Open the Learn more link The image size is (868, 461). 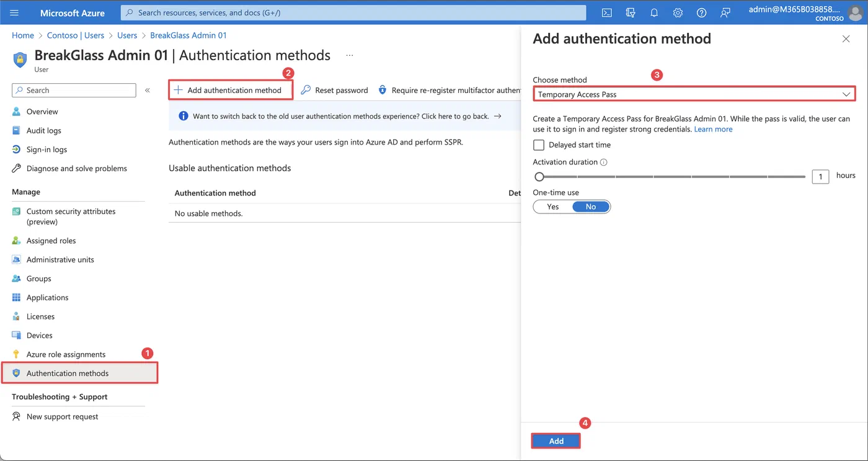(x=713, y=129)
